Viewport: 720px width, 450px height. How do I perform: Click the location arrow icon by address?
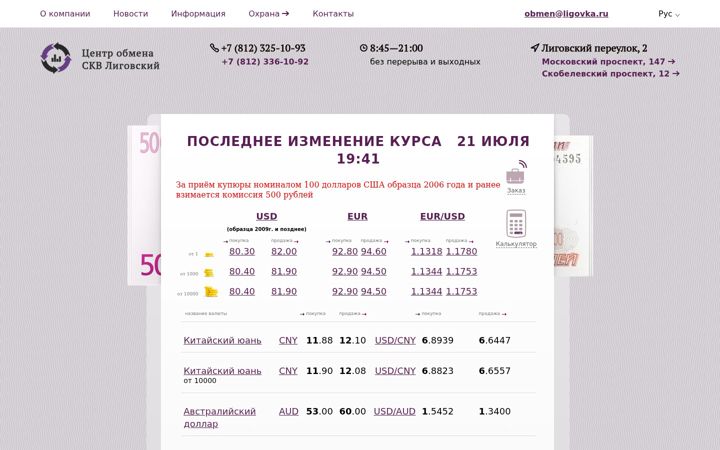[534, 48]
